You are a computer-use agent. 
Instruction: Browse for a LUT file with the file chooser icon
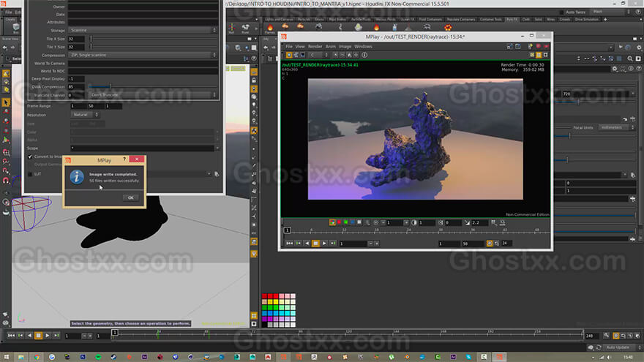pyautogui.click(x=217, y=174)
